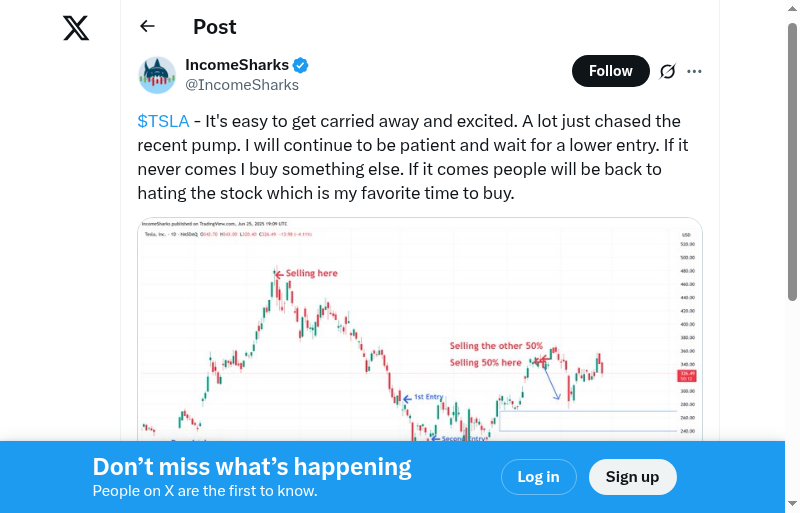Click the Post page heading

pyautogui.click(x=215, y=27)
